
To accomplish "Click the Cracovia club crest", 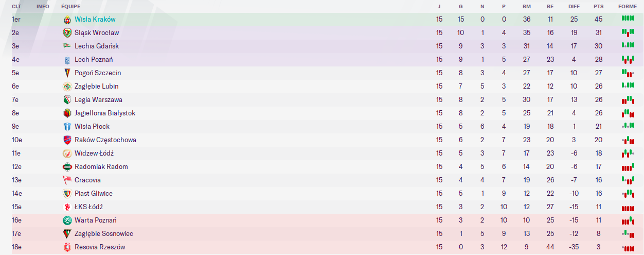I will click(67, 180).
